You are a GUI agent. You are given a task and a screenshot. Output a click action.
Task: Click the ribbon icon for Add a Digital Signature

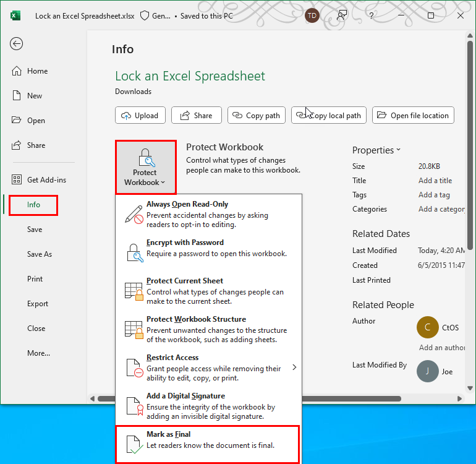135,406
